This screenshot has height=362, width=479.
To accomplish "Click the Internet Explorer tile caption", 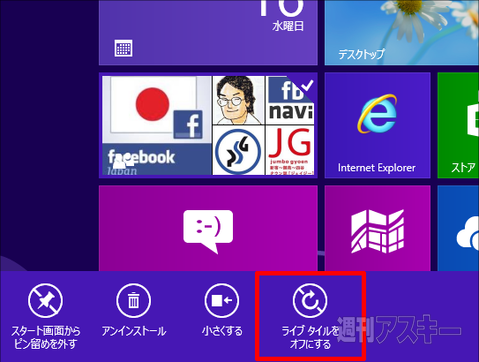I will (377, 168).
